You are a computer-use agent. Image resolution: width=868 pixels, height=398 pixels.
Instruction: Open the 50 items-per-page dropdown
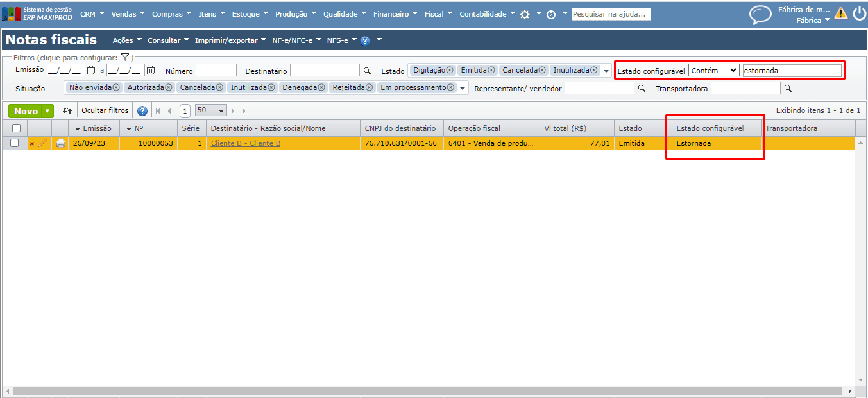[x=211, y=110]
